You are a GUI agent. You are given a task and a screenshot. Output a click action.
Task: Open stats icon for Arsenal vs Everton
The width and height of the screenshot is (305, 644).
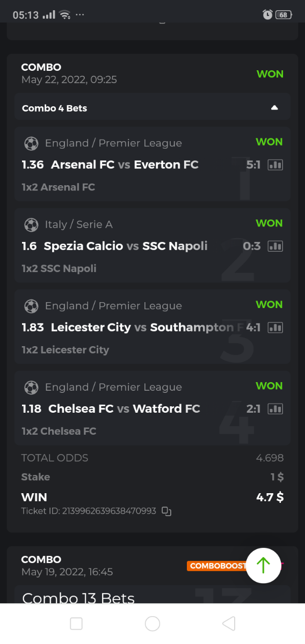(x=275, y=165)
